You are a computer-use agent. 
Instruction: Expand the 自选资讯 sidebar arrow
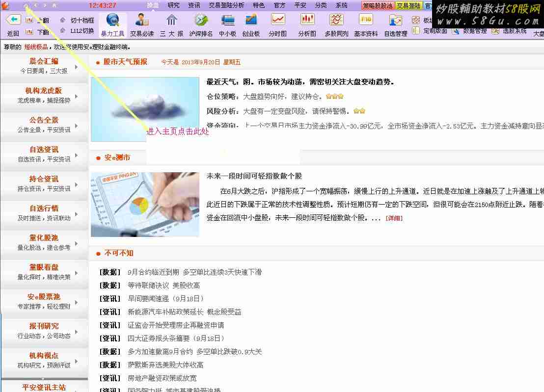coord(76,155)
